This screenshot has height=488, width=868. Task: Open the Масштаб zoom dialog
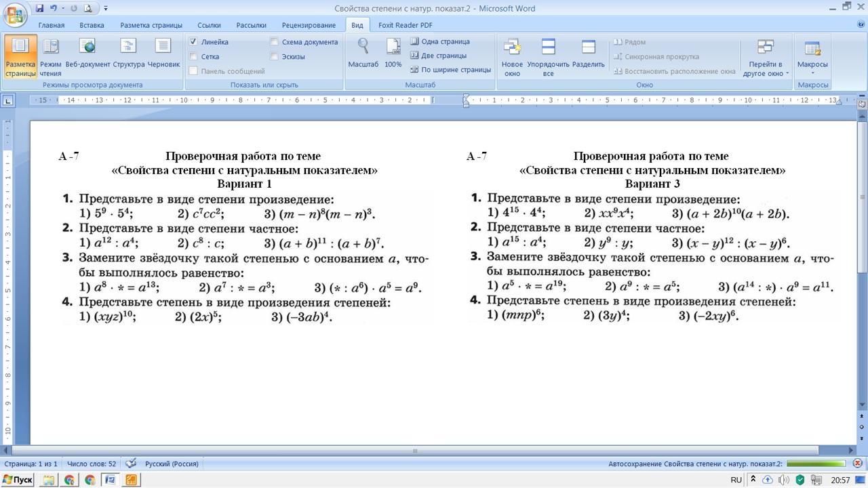click(x=363, y=53)
